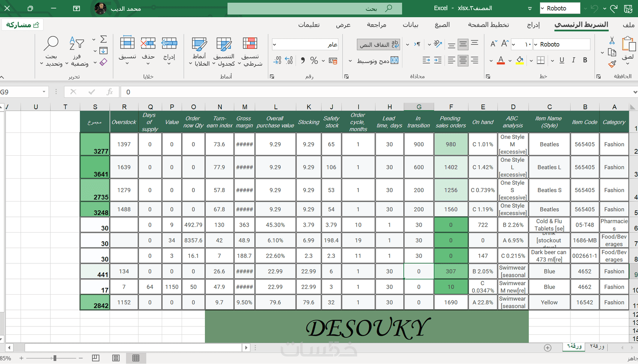Click the Cut scissors icon
Viewport: 638px width, 364px height.
point(612,40)
